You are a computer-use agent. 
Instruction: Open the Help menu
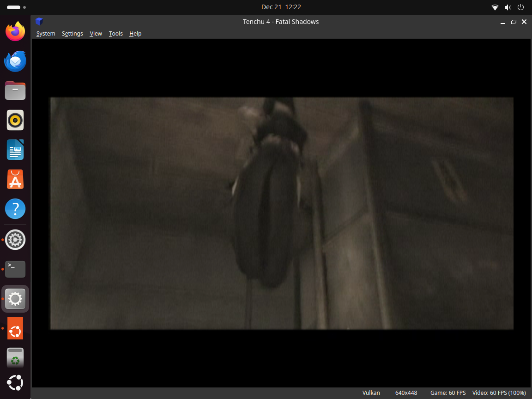click(135, 34)
